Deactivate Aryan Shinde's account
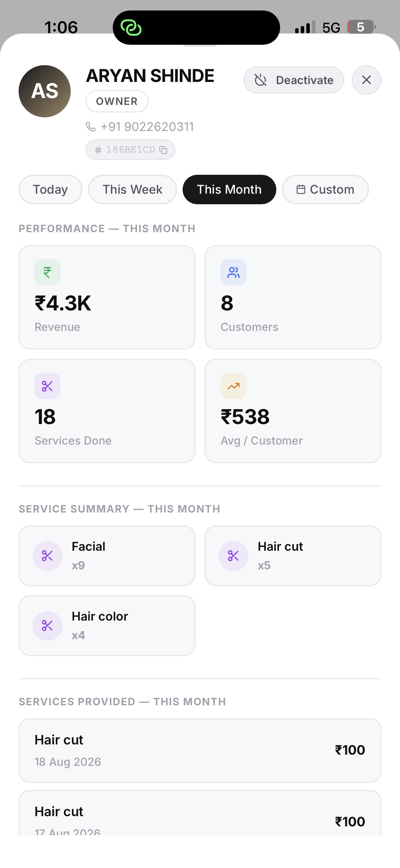The width and height of the screenshot is (400, 868). [x=294, y=80]
